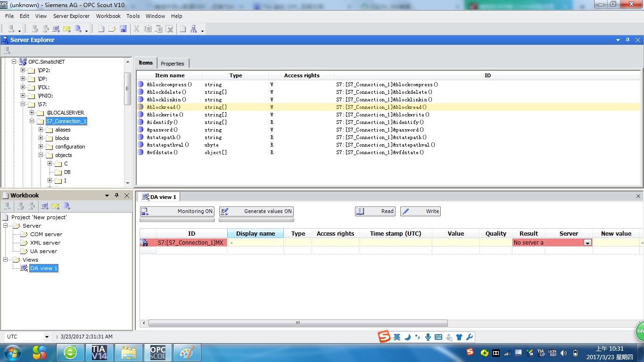
Task: Click the S7:[S7_Connection_1]MX ID cell
Action: coord(191,243)
